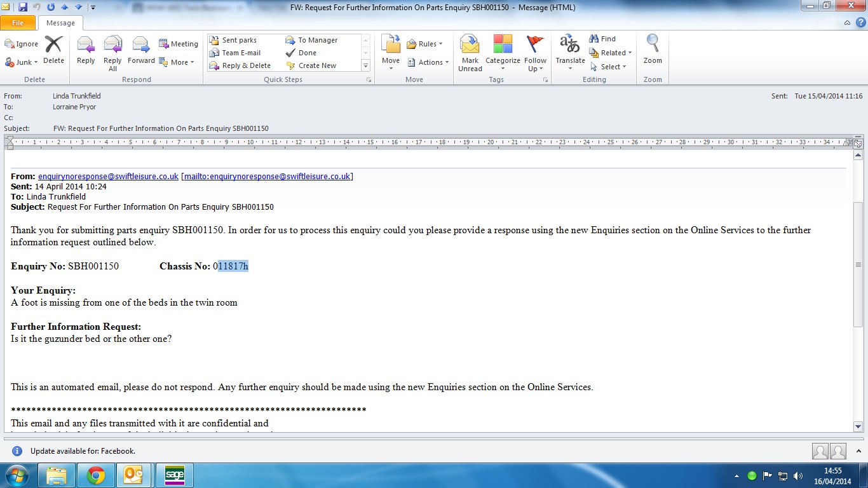Run the Team E-mail quick step
868x488 pixels.
[x=235, y=53]
